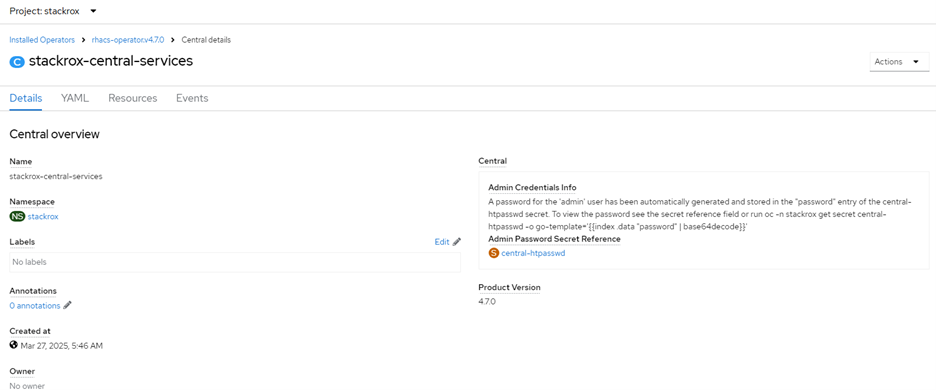
Task: Open the stackrox namespace link
Action: (43, 217)
